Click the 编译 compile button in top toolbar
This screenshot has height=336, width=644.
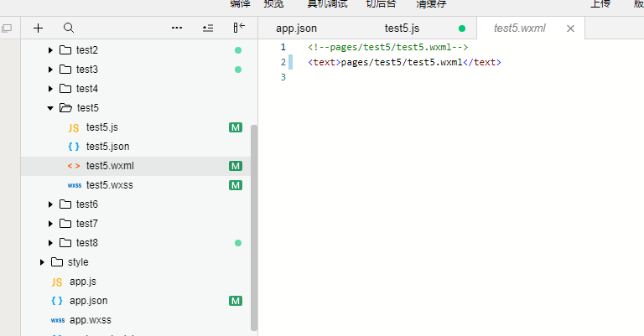[x=241, y=4]
